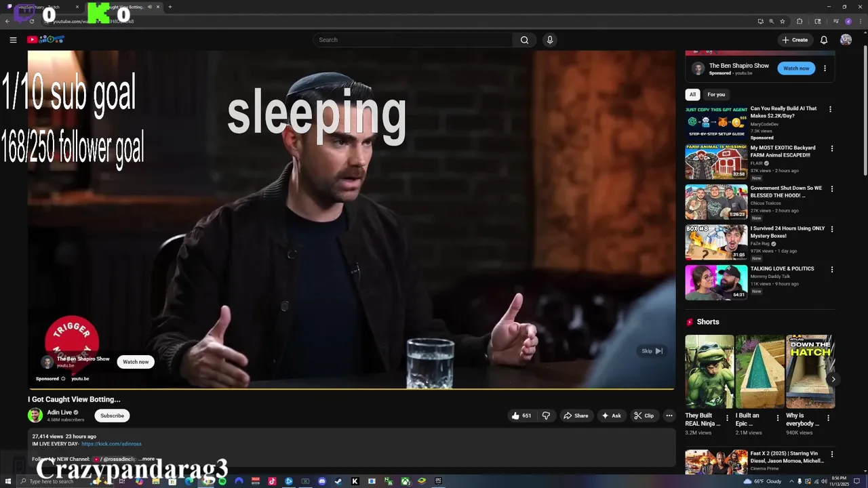The height and width of the screenshot is (488, 868).
Task: Share the video
Action: [x=576, y=415]
